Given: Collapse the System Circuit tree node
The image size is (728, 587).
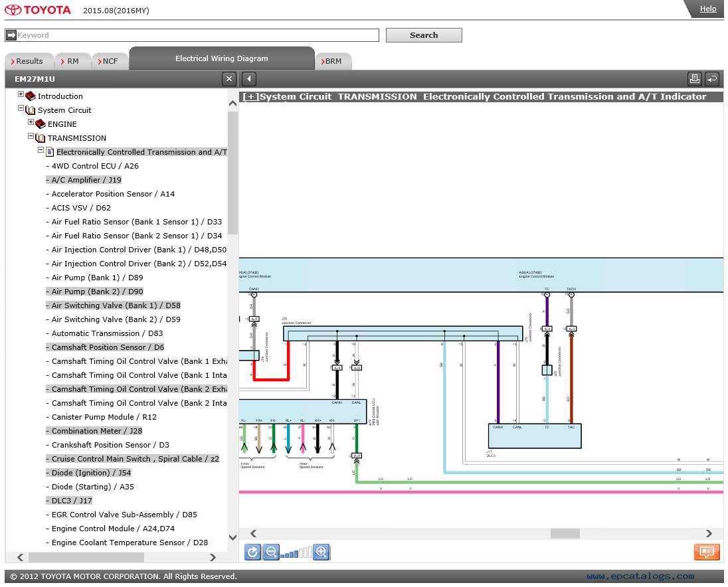Looking at the screenshot, I should click(21, 108).
